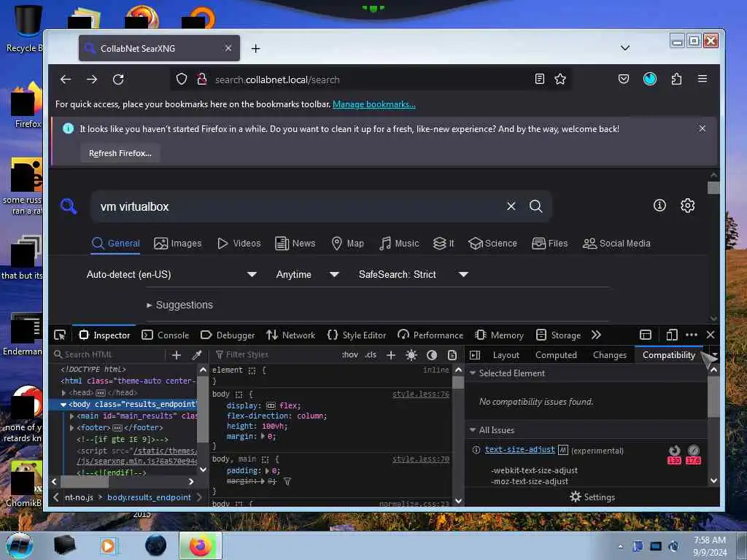Image resolution: width=747 pixels, height=560 pixels.
Task: Open a new browser tab
Action: (x=256, y=49)
